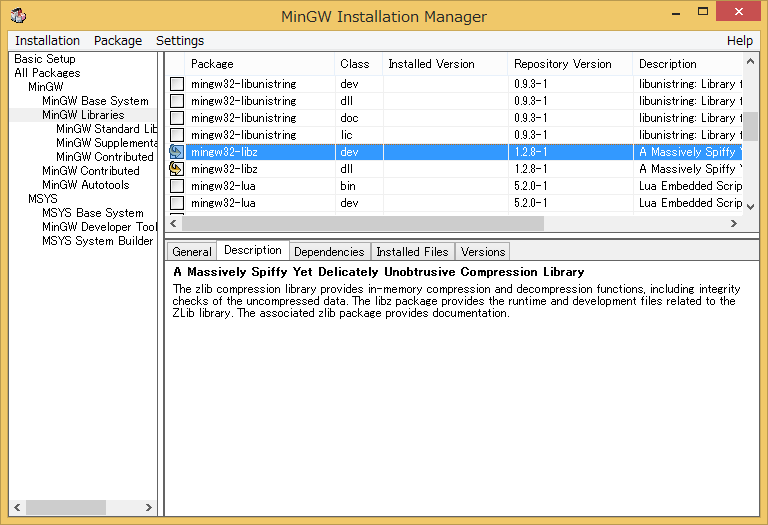Viewport: 768px width, 525px height.
Task: Select the mingw32-lua dev row name
Action: (x=223, y=203)
